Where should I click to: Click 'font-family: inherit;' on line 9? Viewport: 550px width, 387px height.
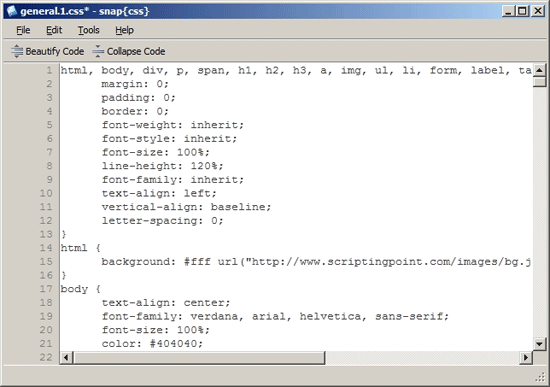click(x=173, y=180)
